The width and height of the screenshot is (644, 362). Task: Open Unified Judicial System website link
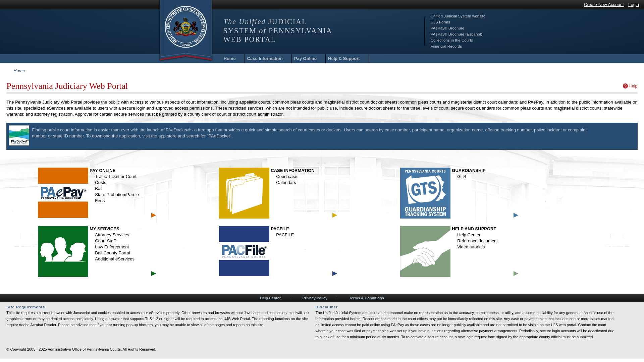tap(458, 16)
